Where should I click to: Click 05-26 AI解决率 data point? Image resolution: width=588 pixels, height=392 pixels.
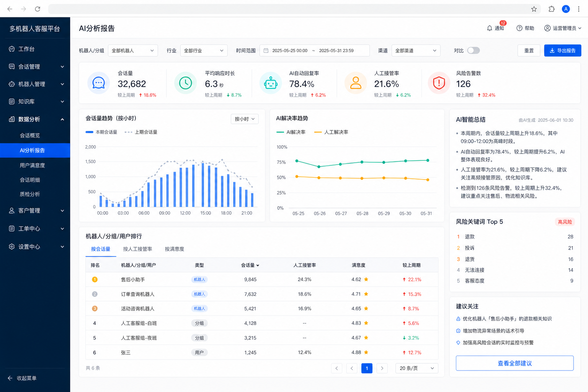319,167
